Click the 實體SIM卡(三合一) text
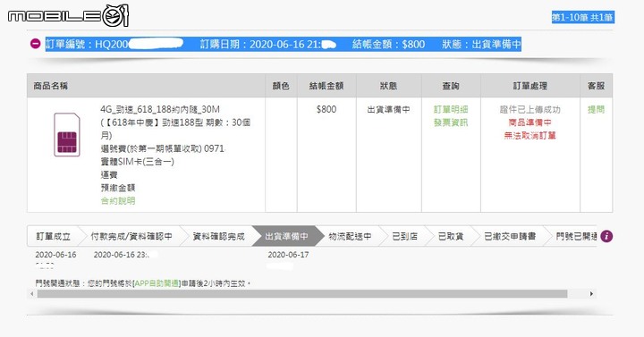The width and height of the screenshot is (644, 337). [137, 162]
